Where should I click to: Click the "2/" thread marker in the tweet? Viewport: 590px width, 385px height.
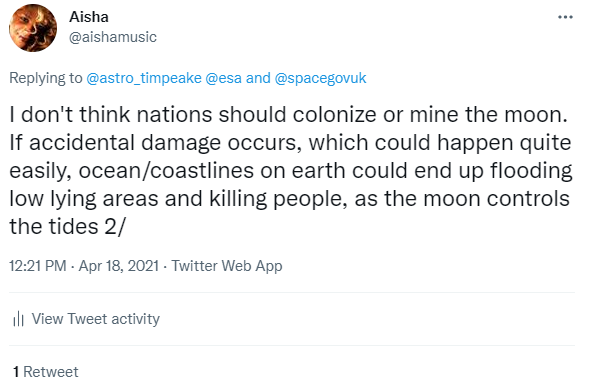point(115,227)
